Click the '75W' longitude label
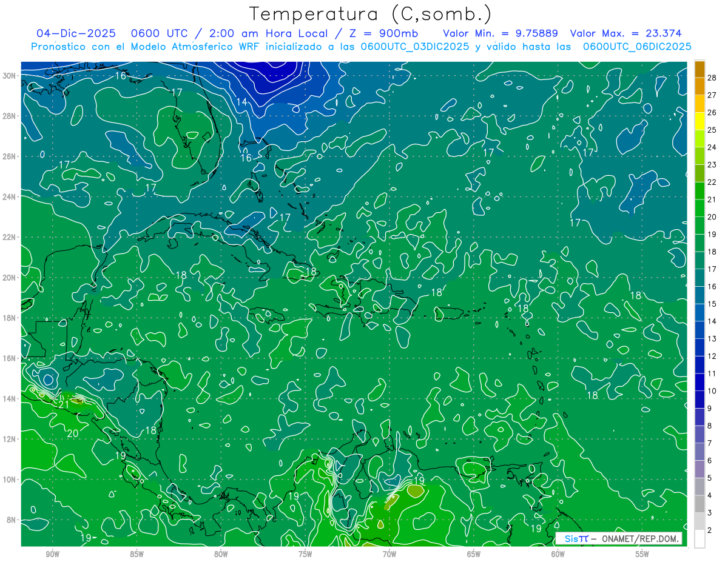 [305, 554]
